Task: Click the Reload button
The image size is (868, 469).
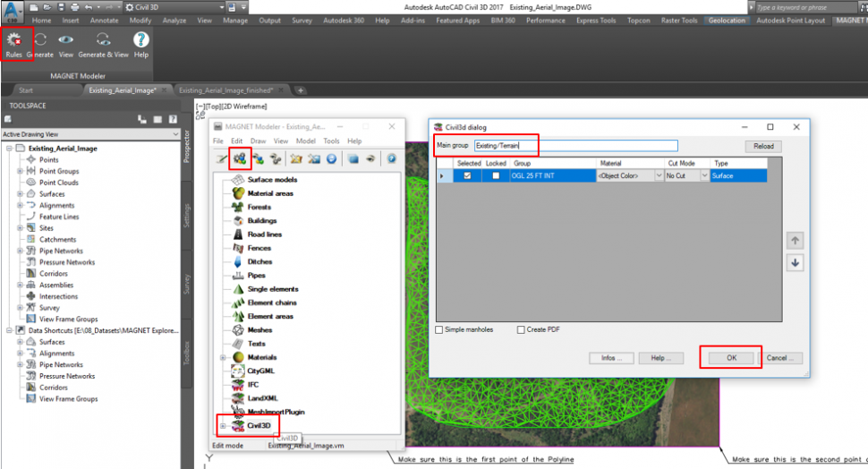Action: pyautogui.click(x=762, y=146)
